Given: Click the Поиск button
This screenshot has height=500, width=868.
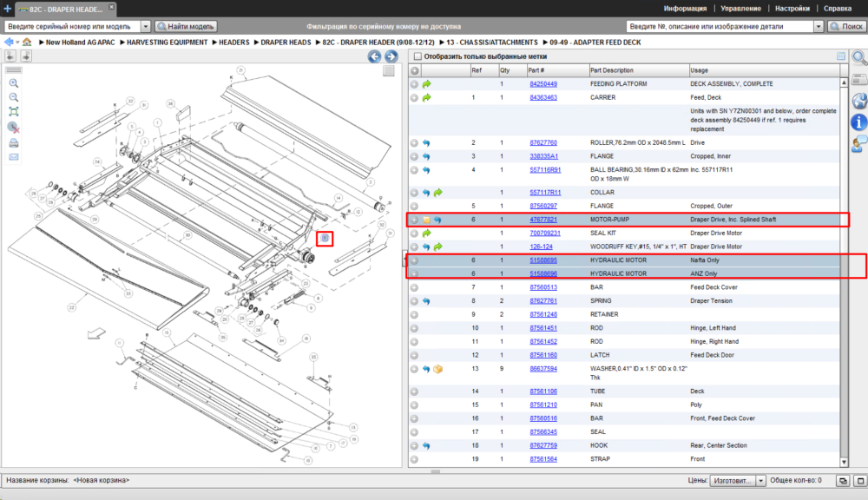Looking at the screenshot, I should click(846, 26).
